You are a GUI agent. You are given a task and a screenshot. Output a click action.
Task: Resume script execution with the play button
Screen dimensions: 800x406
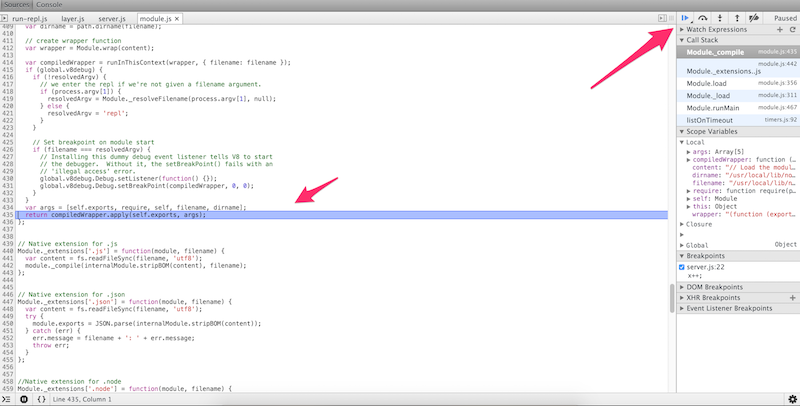pyautogui.click(x=685, y=18)
